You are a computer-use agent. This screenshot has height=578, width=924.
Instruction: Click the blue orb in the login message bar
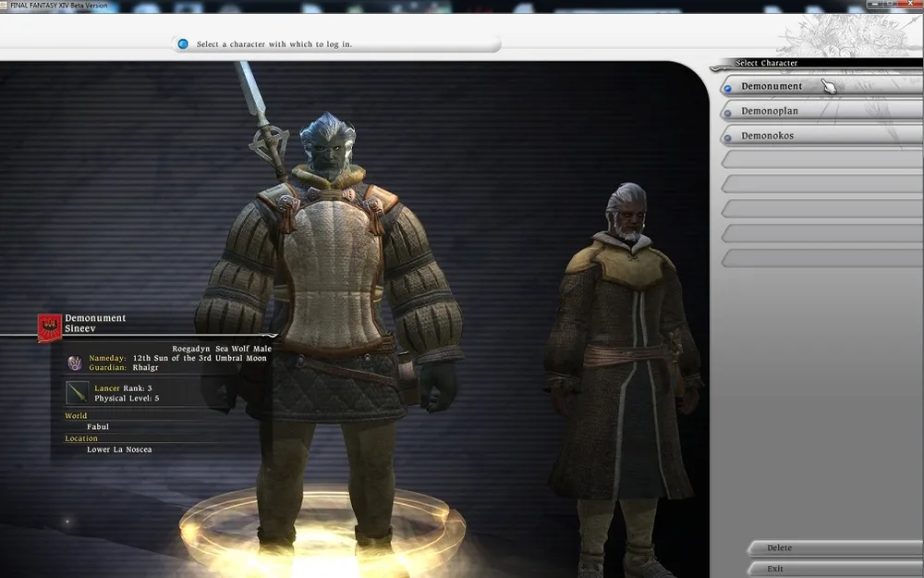point(183,43)
